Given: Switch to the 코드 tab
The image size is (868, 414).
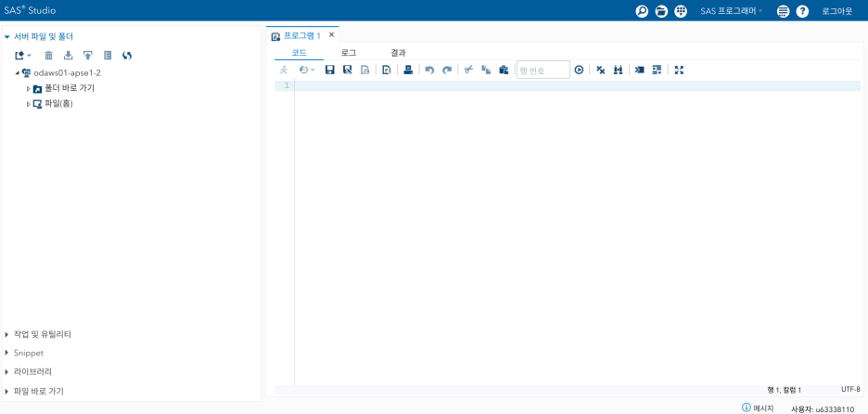Looking at the screenshot, I should [299, 53].
